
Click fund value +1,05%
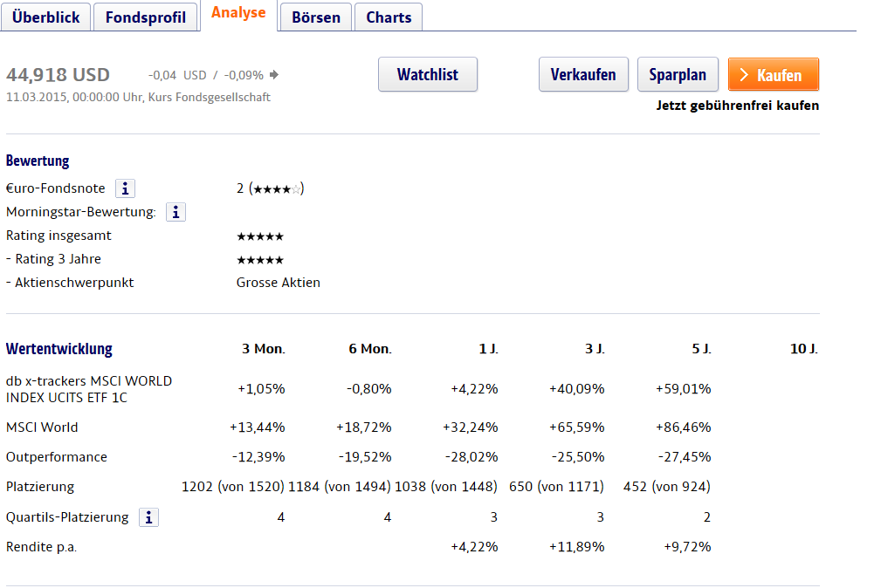(261, 389)
